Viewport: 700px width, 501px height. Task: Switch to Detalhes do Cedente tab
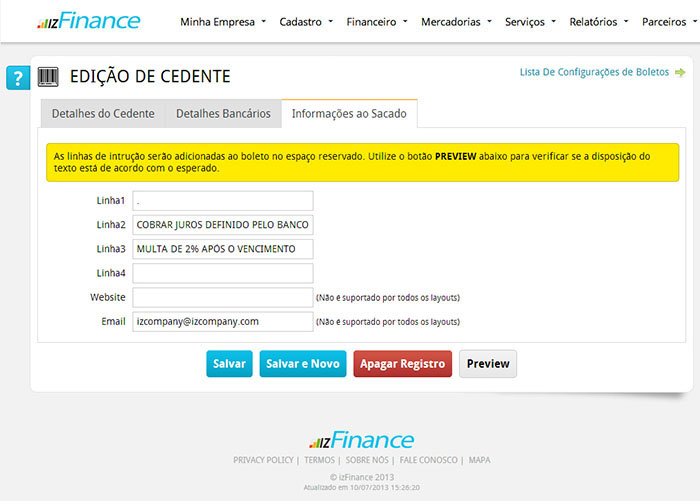(103, 114)
